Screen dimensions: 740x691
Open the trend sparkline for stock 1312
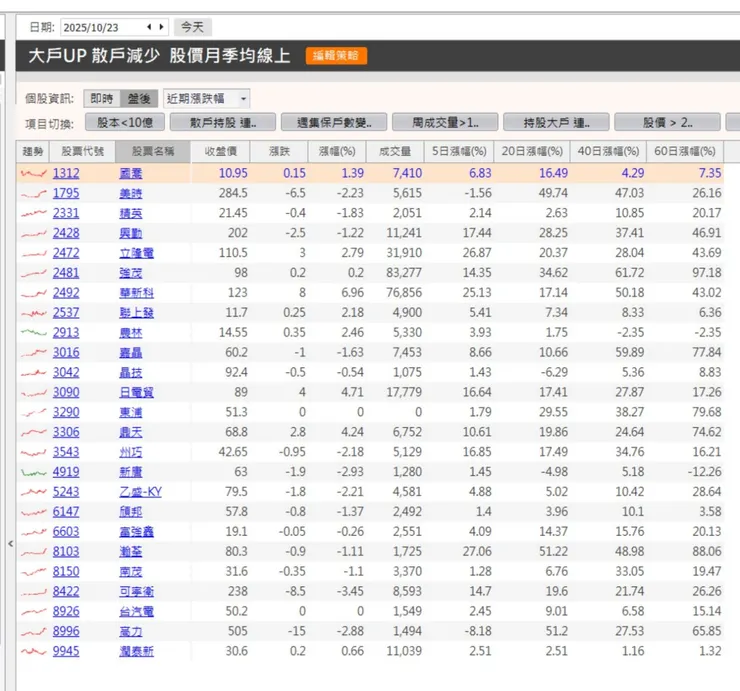(x=34, y=174)
